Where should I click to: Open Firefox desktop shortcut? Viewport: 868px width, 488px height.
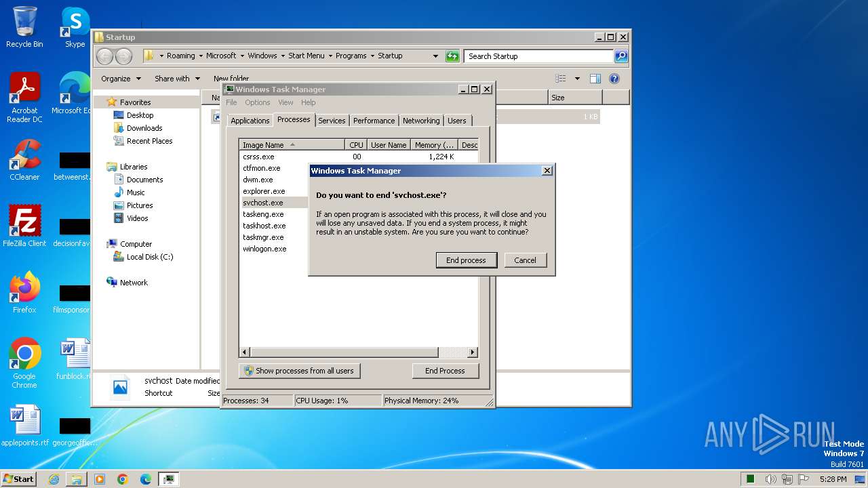point(24,292)
